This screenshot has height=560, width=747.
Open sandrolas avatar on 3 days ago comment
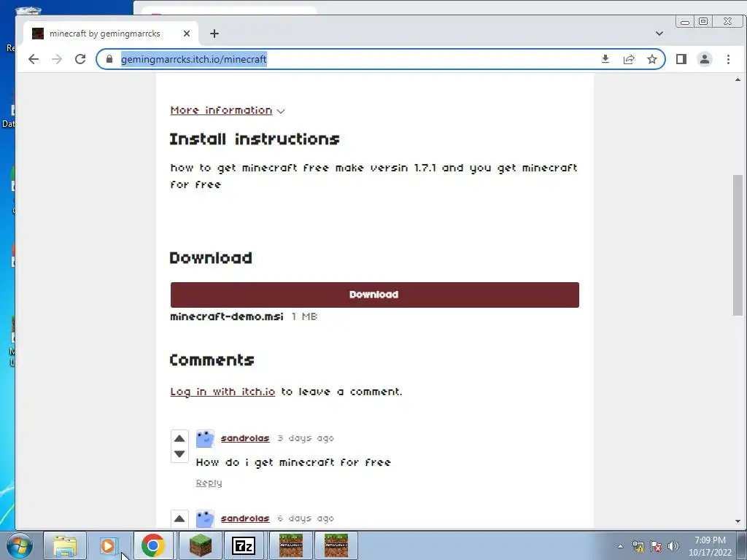205,438
